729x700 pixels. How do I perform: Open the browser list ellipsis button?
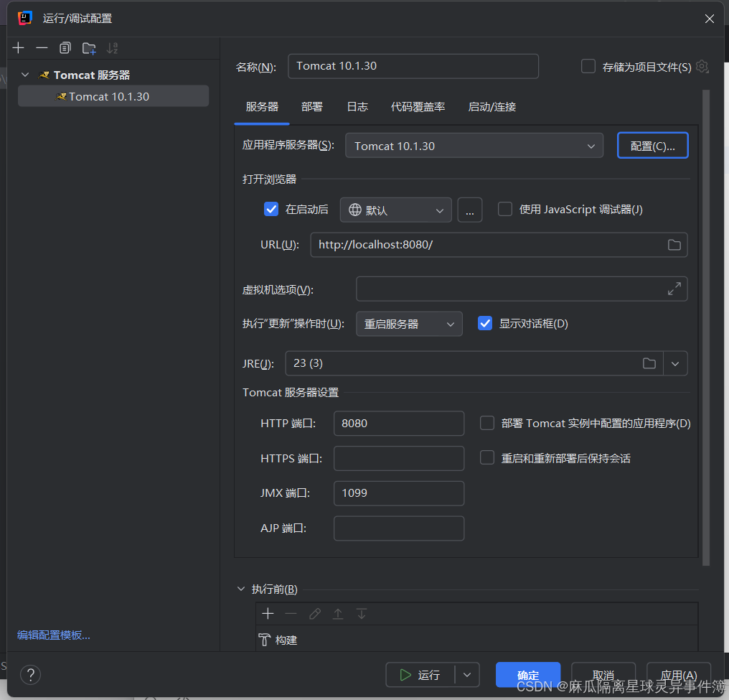tap(469, 210)
